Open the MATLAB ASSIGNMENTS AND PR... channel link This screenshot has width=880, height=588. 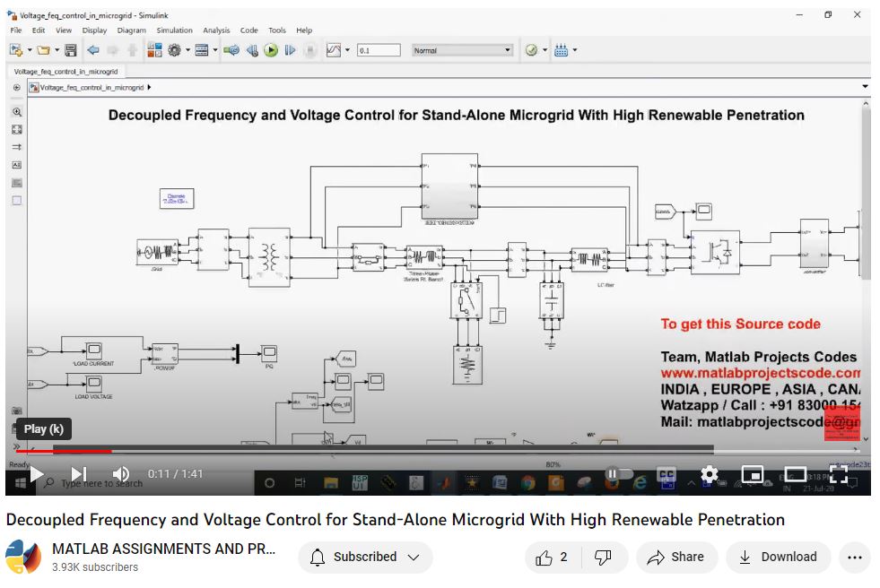pos(163,549)
